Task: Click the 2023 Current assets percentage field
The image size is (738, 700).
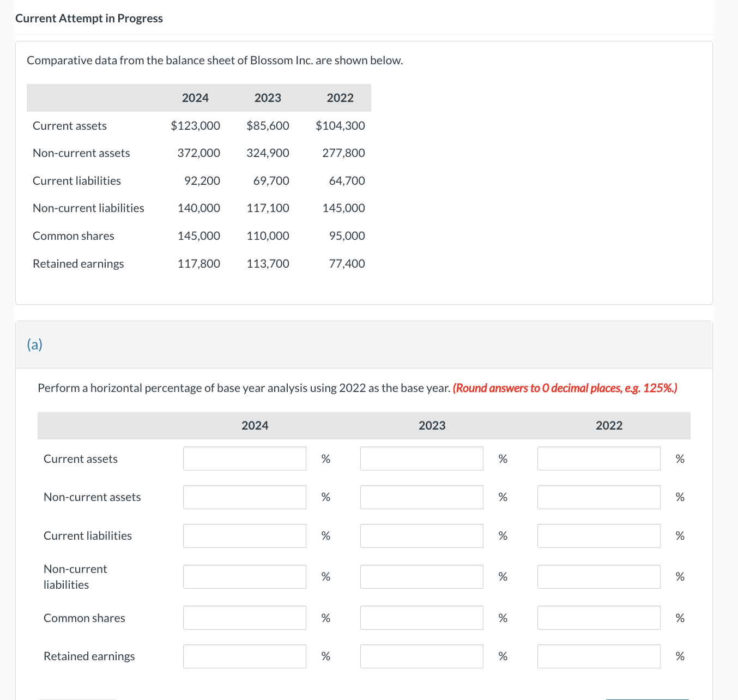Action: coord(421,458)
